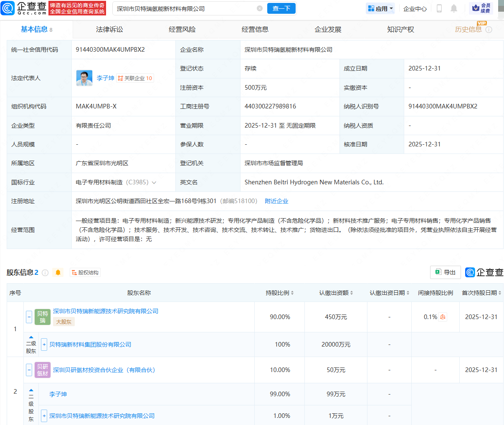Click the Qcc logo icon
Image resolution: width=504 pixels, height=425 pixels.
click(x=8, y=8)
